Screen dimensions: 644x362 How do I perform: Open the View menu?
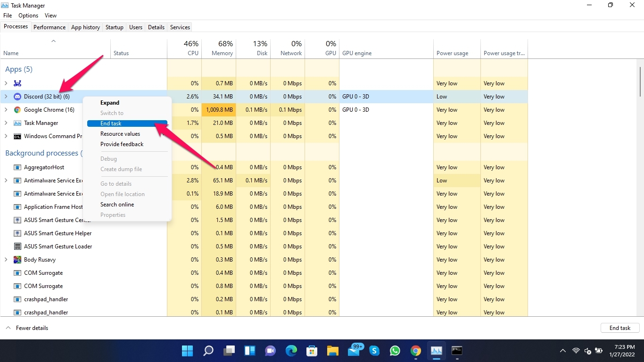pyautogui.click(x=50, y=16)
